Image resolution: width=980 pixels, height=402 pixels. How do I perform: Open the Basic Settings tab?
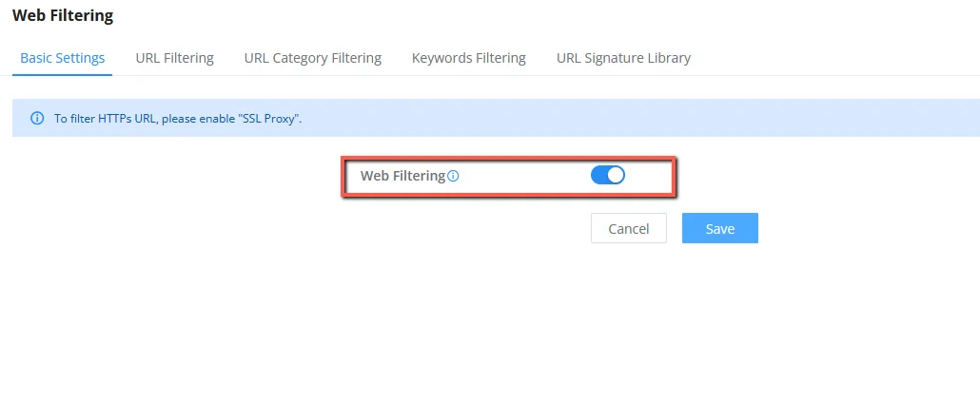tap(63, 58)
